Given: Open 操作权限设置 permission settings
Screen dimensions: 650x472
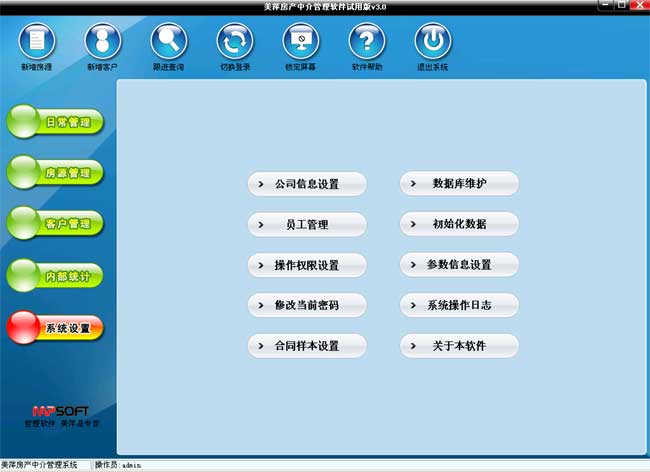Looking at the screenshot, I should [x=307, y=265].
